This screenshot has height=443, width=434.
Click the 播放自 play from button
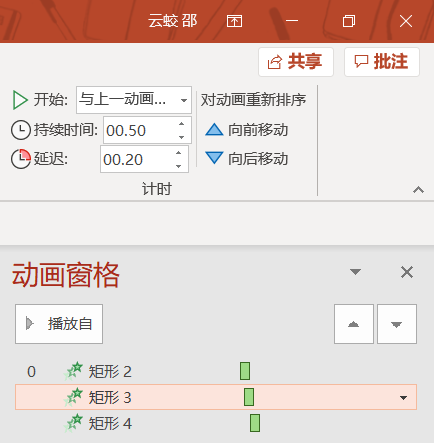click(59, 324)
